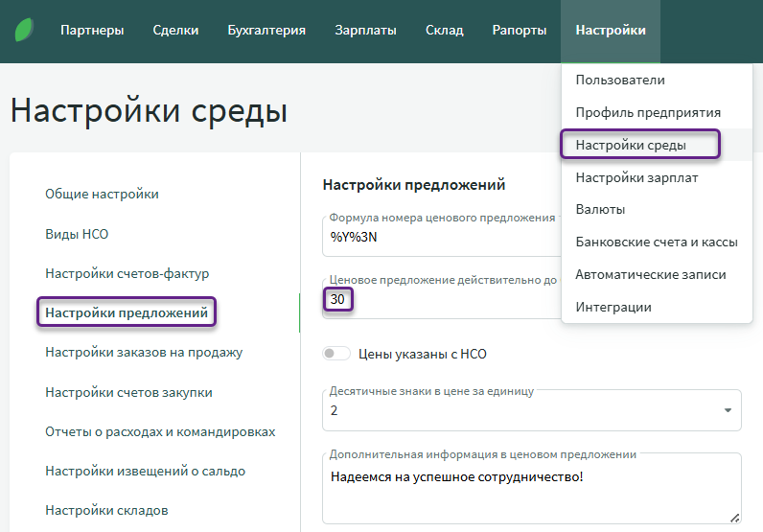This screenshot has height=532, width=763.
Task: Select Пользователи from the Настройки dropdown
Action: 620,81
